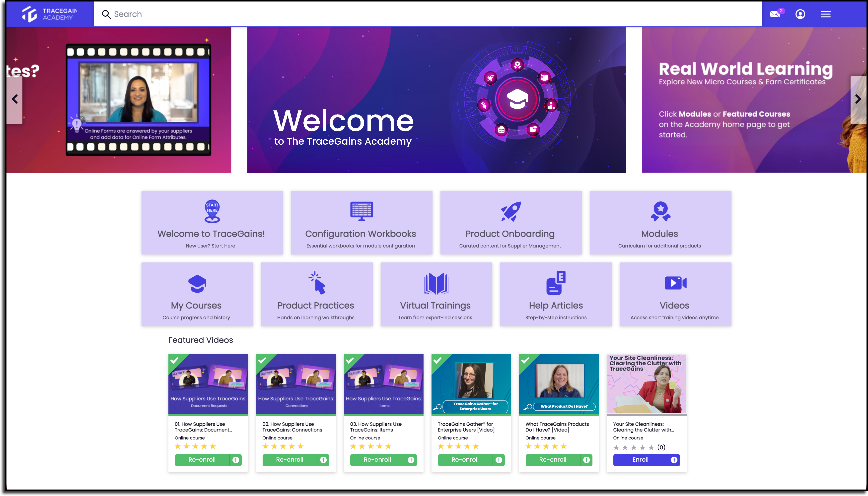The width and height of the screenshot is (868, 496).
Task: Click the search magnifier icon
Action: [x=106, y=14]
